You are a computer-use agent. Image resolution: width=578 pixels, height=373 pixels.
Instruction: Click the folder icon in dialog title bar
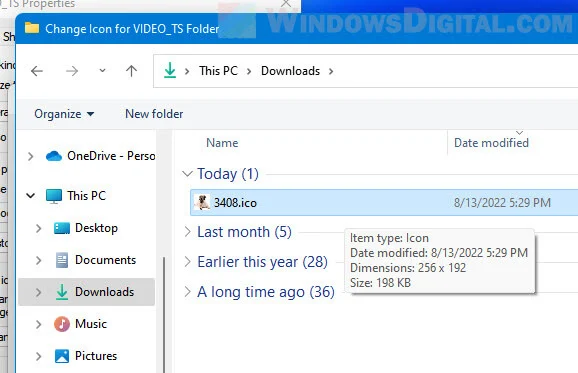[32, 28]
